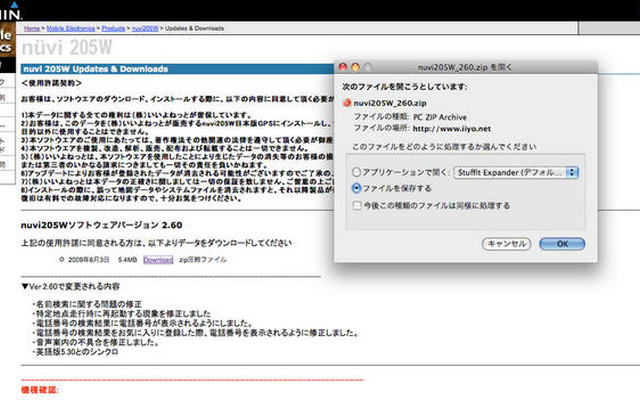Click the '音声案内の不具合を修正しました。' list item
Viewport: 640px width, 400px height.
[x=96, y=342]
